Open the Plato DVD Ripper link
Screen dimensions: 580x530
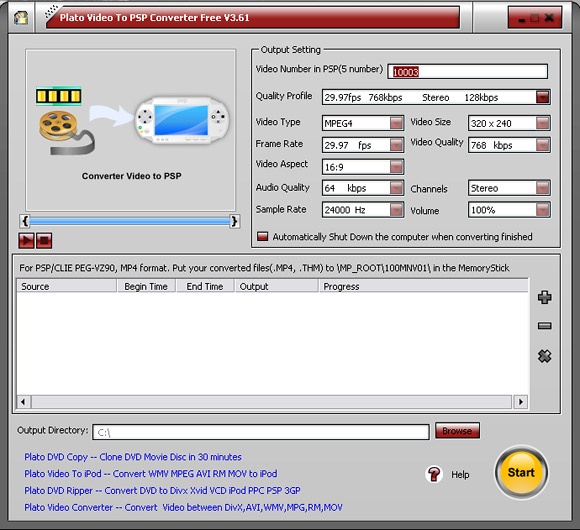click(x=162, y=490)
